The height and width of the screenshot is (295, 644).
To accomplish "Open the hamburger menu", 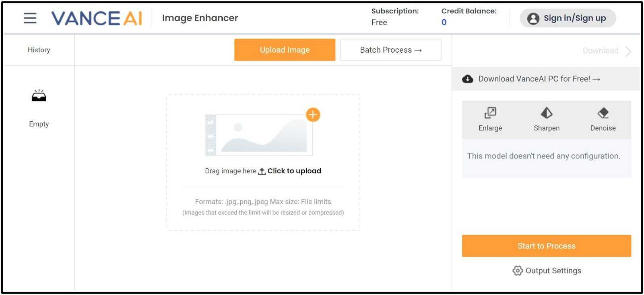I will (30, 18).
